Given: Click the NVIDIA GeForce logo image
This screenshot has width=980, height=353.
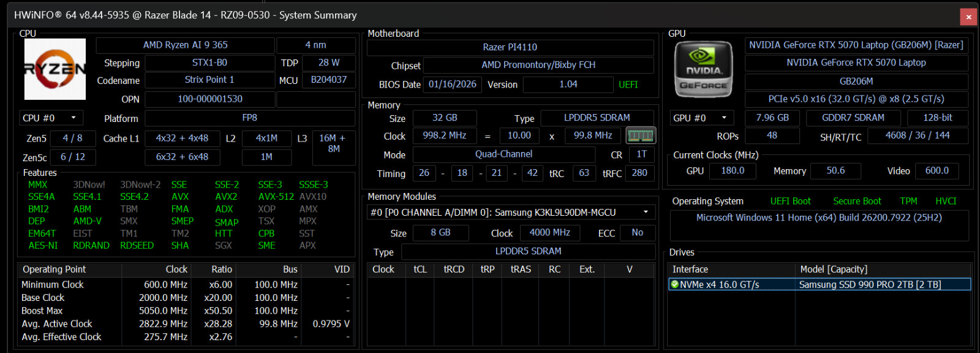Looking at the screenshot, I should [703, 70].
